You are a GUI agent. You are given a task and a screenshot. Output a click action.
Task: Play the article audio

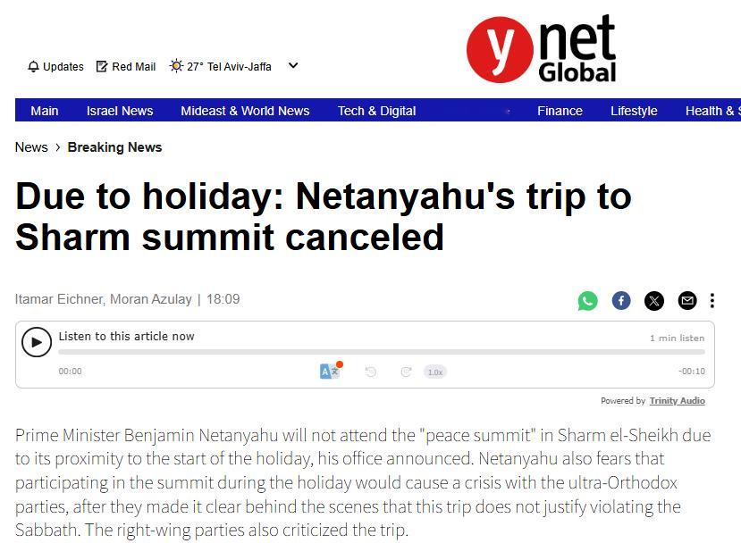point(37,342)
